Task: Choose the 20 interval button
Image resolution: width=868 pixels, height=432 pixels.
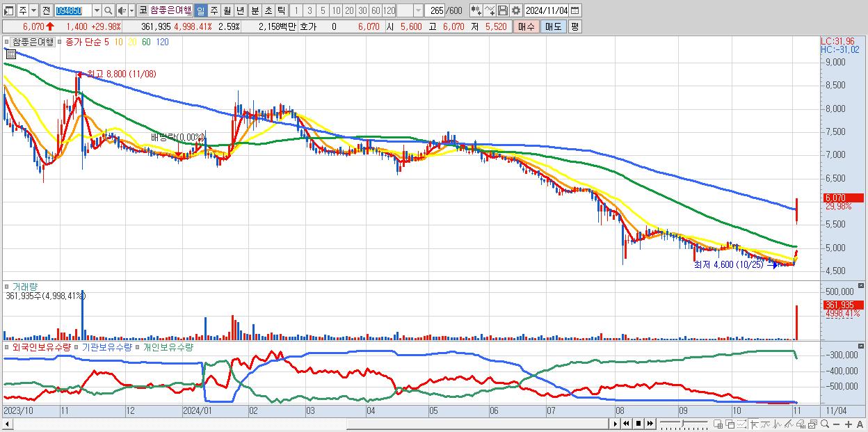Action: pyautogui.click(x=349, y=10)
